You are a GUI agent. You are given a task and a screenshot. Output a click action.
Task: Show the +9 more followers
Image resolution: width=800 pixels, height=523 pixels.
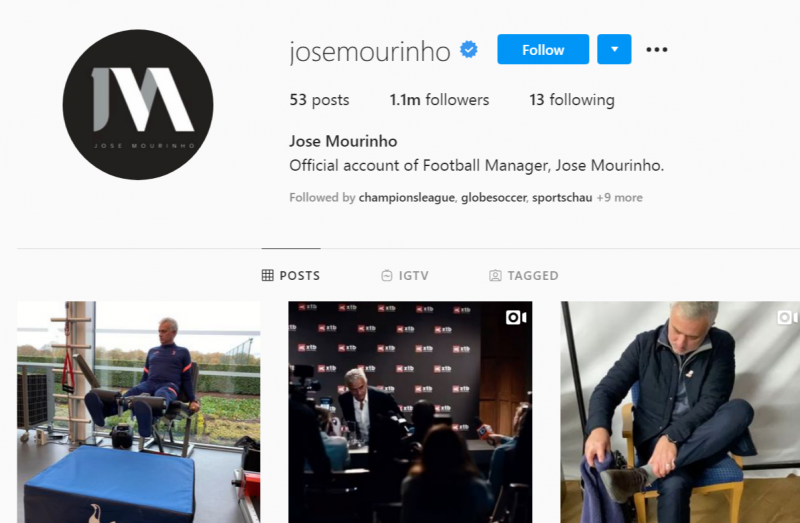[619, 197]
